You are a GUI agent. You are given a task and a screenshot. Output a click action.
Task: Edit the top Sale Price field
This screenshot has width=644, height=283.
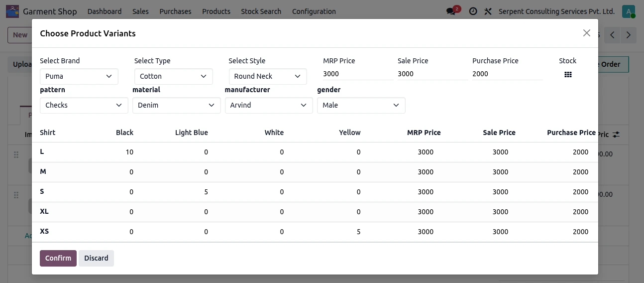point(432,74)
